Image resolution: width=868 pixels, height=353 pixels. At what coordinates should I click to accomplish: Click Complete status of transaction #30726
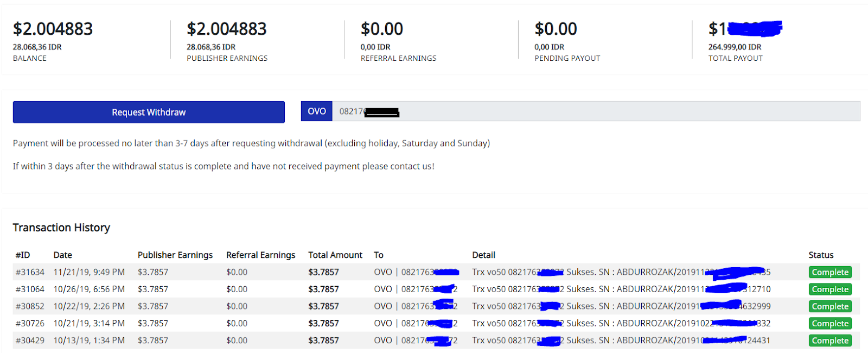tap(830, 324)
